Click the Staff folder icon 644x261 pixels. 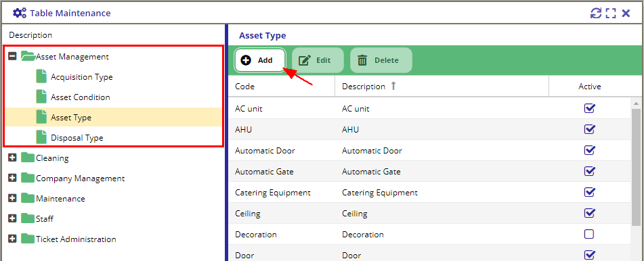(28, 218)
